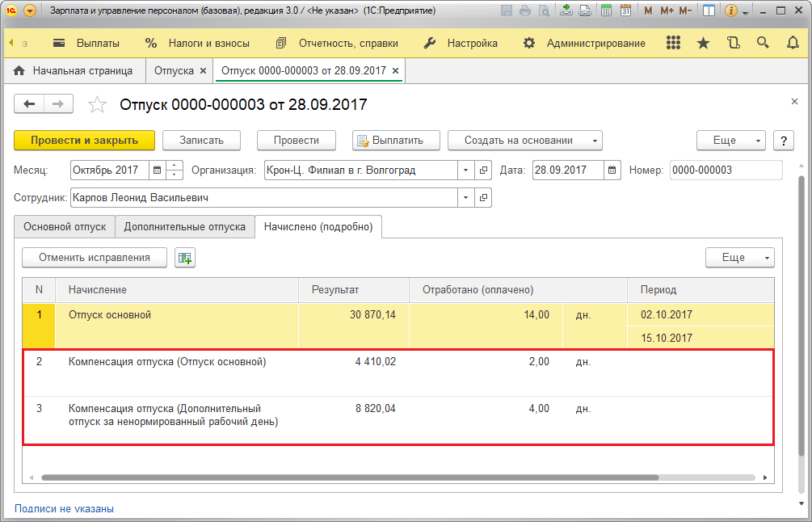Screen dimensions: 812x522
Task: Open calendar picker for Месяц field
Action: pyautogui.click(x=158, y=170)
